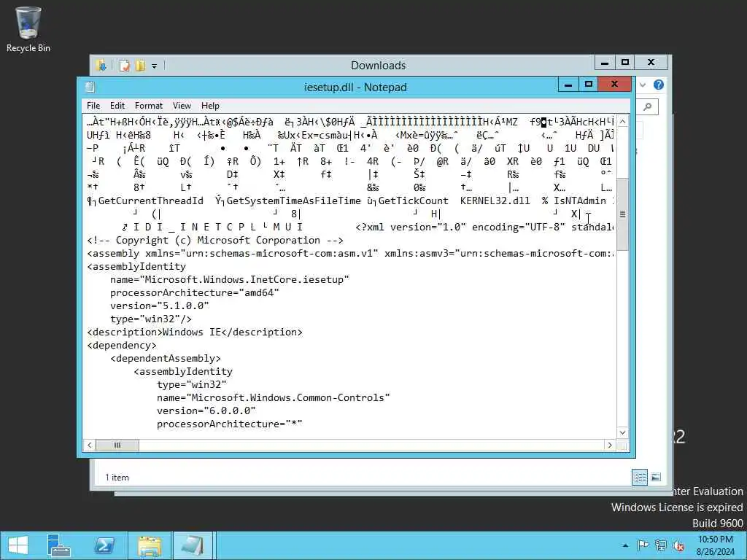Close the Downloads window
747x560 pixels.
click(x=651, y=63)
